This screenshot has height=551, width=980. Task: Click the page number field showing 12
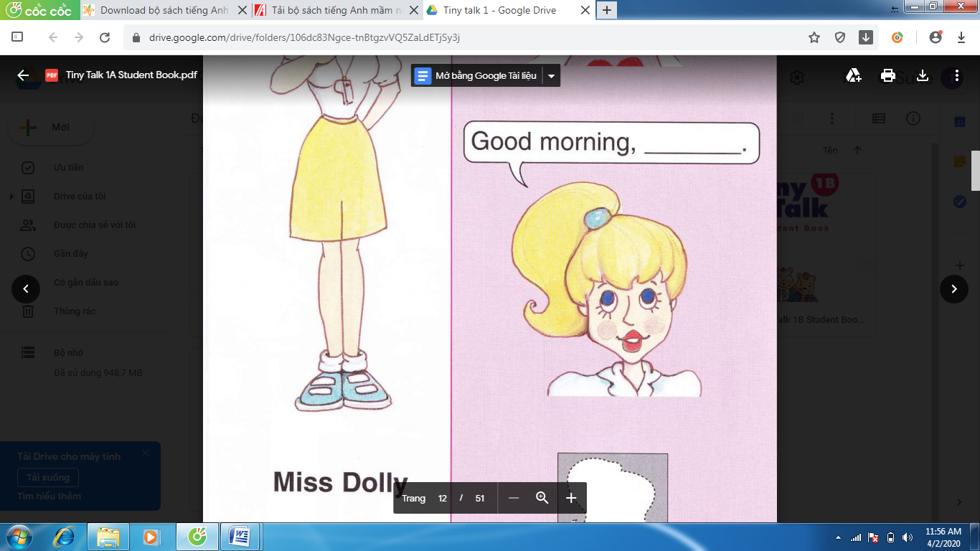pyautogui.click(x=443, y=498)
